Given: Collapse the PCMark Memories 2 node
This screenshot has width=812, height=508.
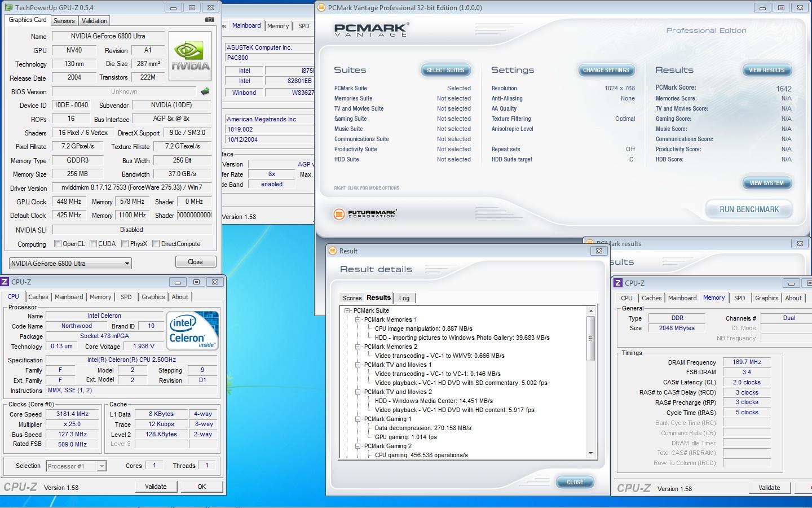Looking at the screenshot, I should (358, 347).
